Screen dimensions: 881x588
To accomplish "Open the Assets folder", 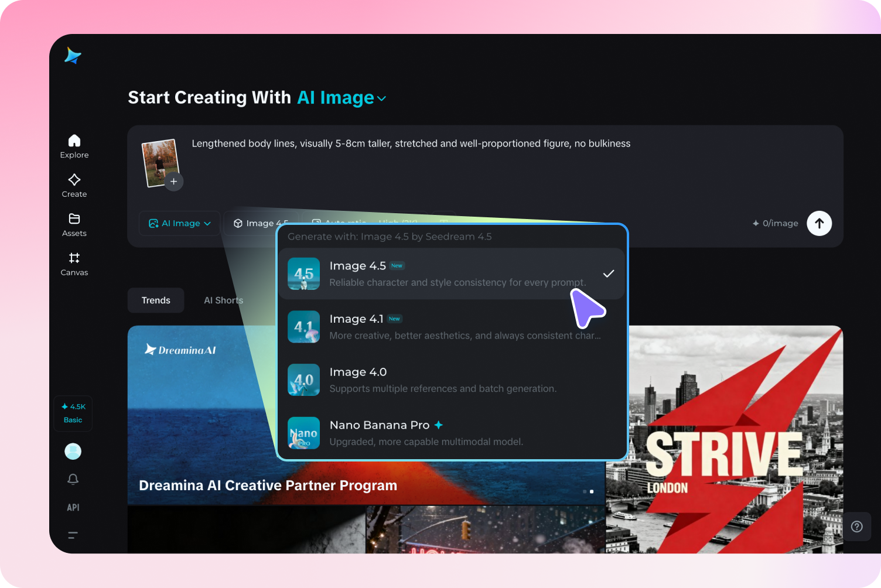I will click(x=74, y=225).
